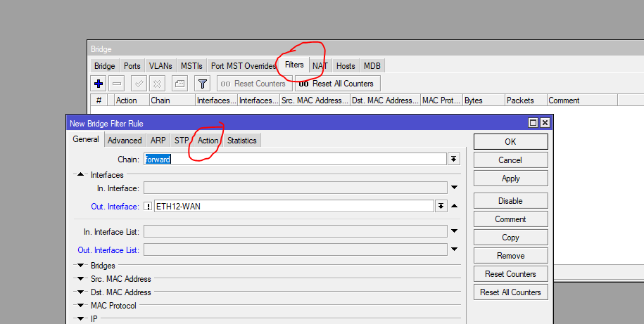Select the General tab in rule dialog

[x=86, y=139]
